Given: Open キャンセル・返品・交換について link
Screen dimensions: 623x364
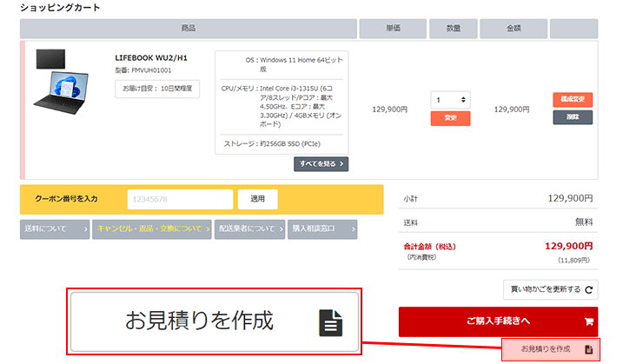Looking at the screenshot, I should click(x=152, y=229).
